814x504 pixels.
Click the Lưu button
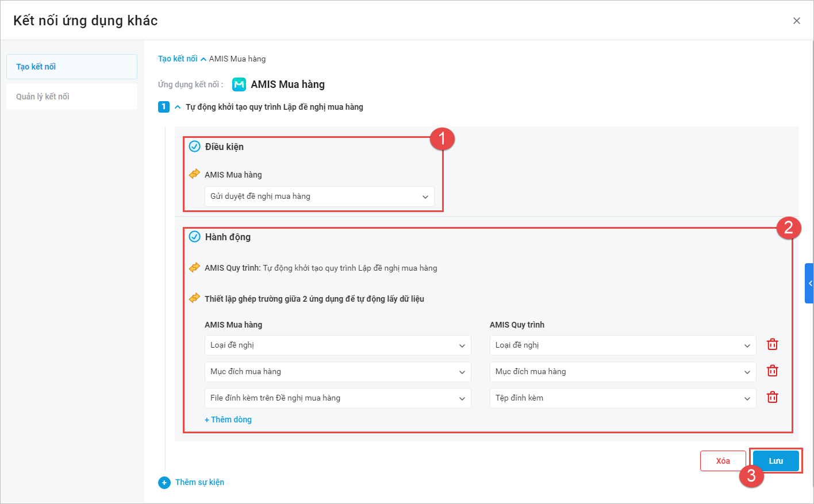[775, 461]
